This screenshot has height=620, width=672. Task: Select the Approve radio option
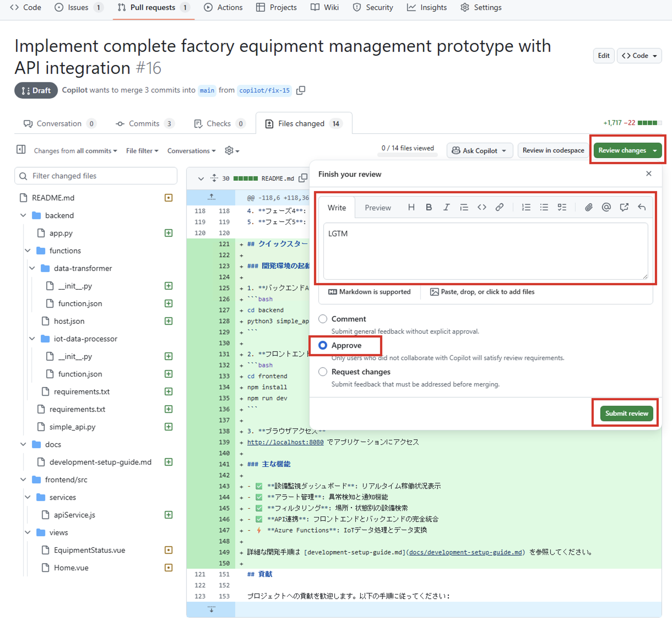323,345
